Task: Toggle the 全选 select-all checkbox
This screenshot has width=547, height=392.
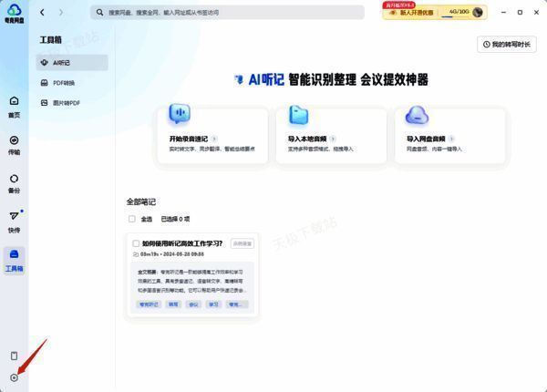Action: point(132,219)
